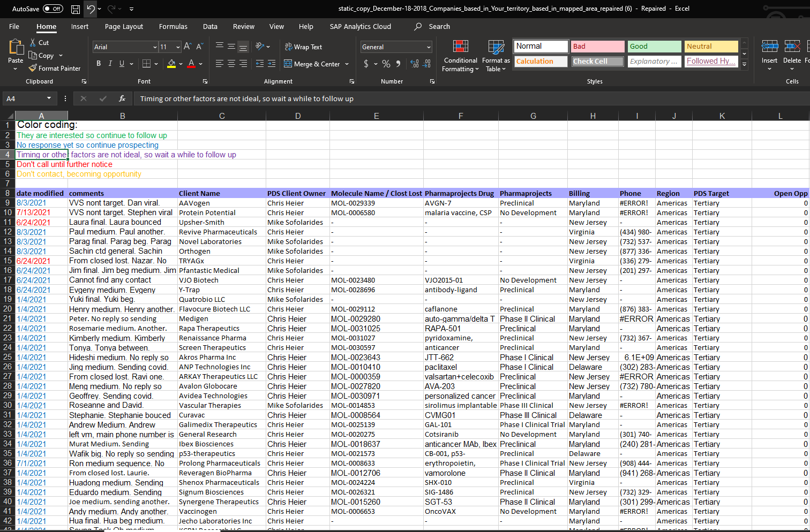Select the Format Painter tool

point(55,68)
